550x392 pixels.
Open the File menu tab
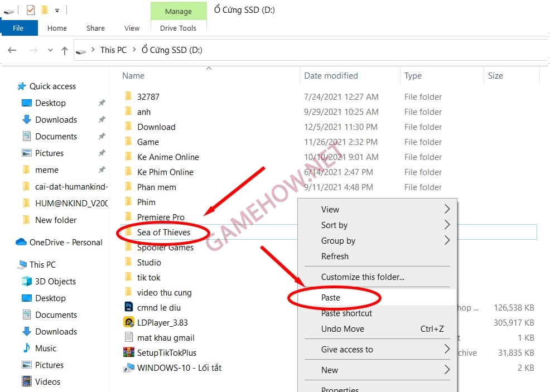tap(18, 28)
